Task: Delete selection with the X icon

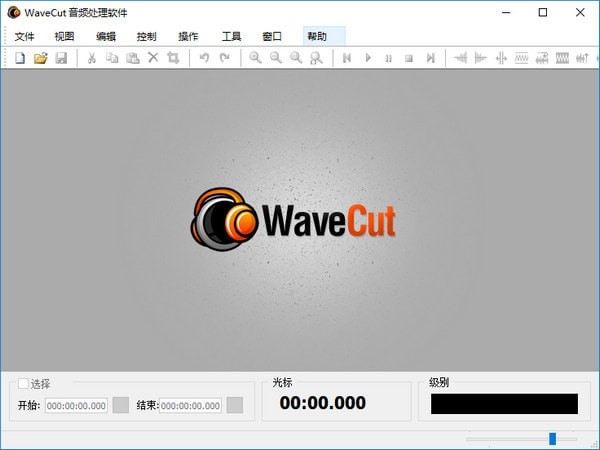Action: pyautogui.click(x=153, y=58)
